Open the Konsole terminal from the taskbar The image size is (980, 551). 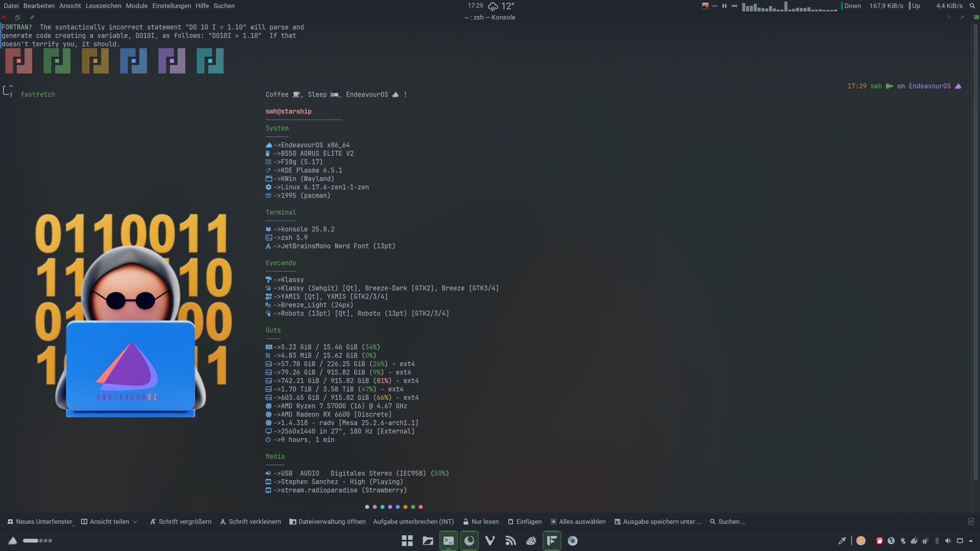coord(449,541)
